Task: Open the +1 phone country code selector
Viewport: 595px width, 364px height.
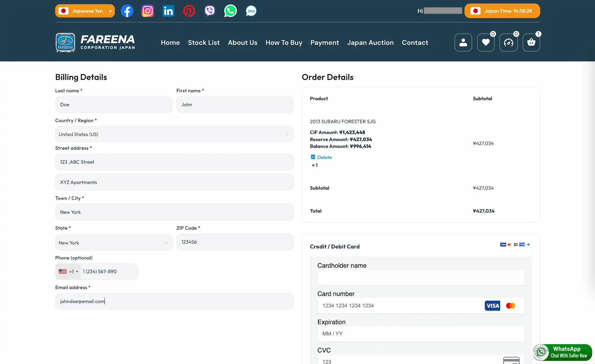Action: (68, 271)
